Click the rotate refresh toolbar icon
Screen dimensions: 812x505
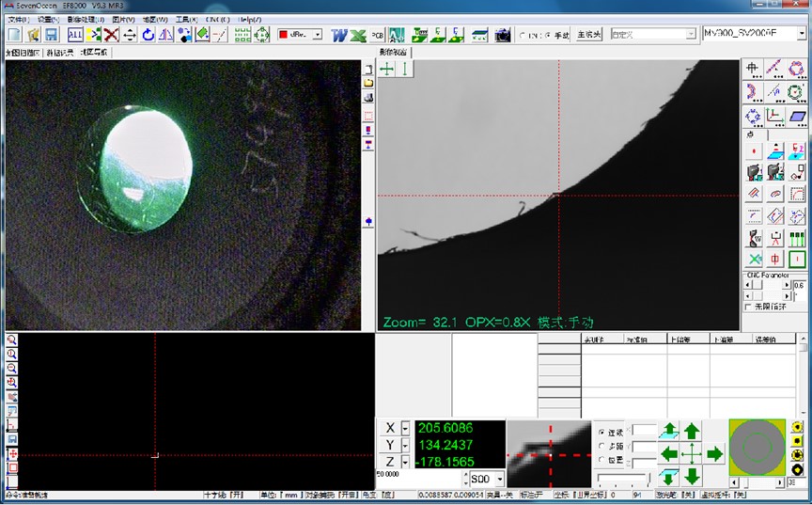click(x=148, y=35)
